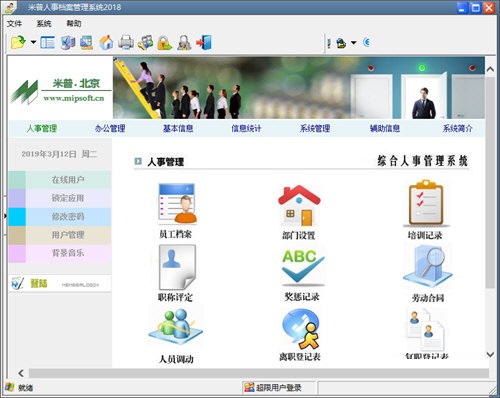Switch to the 系统管理 tab
This screenshot has height=398, width=500.
(315, 128)
